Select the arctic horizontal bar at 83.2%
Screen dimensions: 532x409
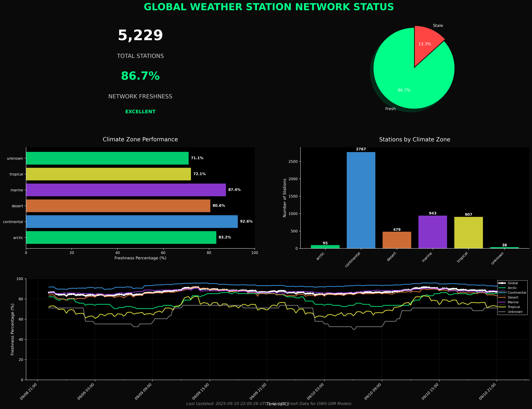tap(121, 237)
